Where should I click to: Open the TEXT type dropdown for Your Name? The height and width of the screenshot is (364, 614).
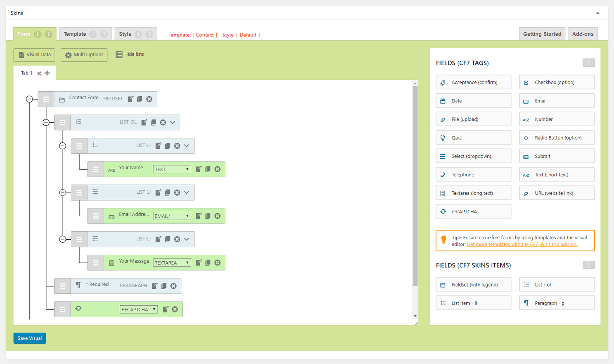click(172, 169)
